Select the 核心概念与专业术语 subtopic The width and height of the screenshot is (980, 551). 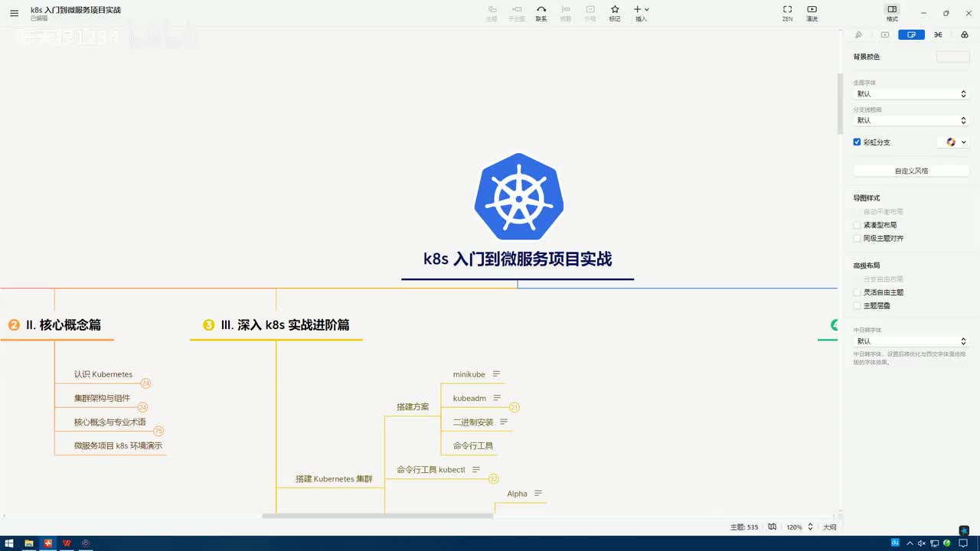tap(109, 422)
